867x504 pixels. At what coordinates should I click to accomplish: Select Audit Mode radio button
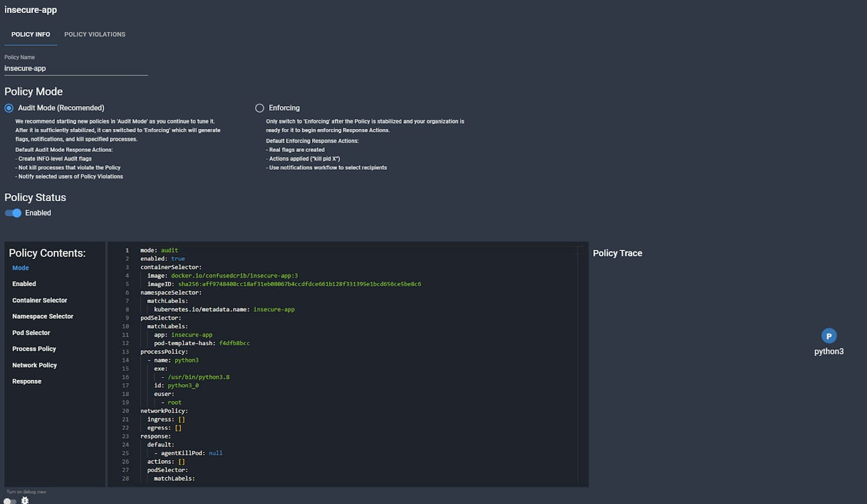(9, 108)
